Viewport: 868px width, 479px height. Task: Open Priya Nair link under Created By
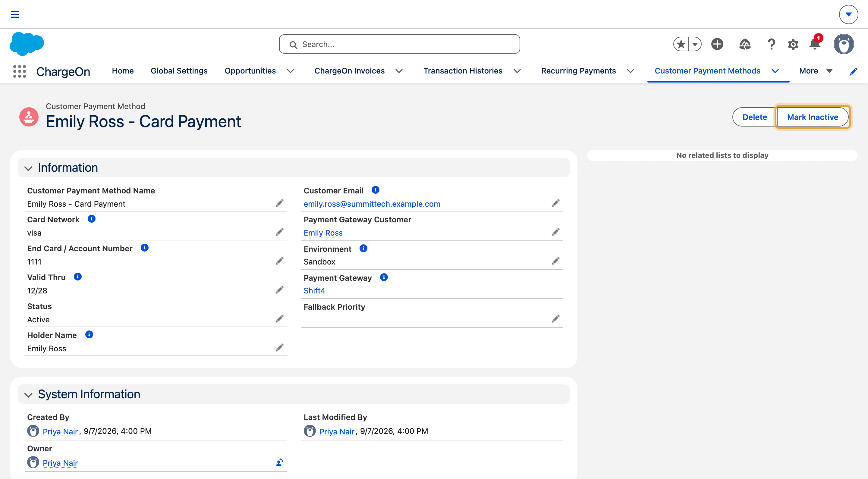point(60,431)
